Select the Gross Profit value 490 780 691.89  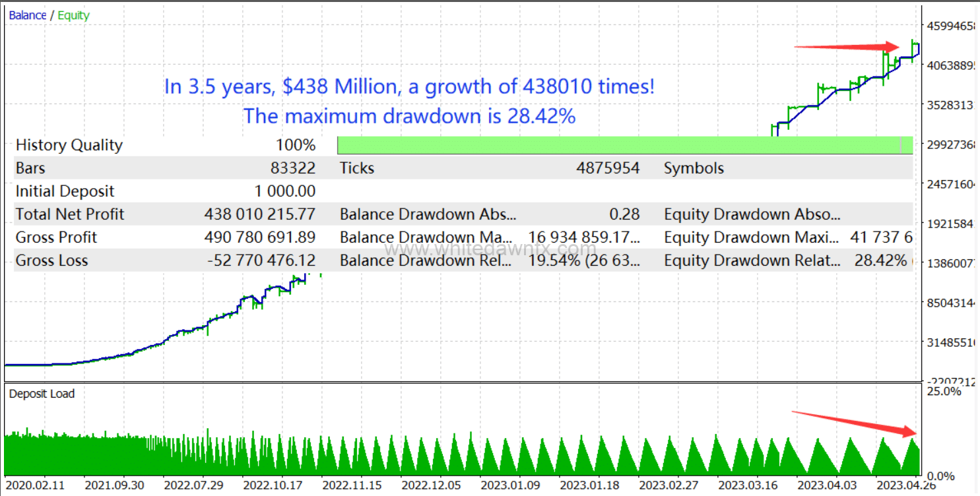259,237
